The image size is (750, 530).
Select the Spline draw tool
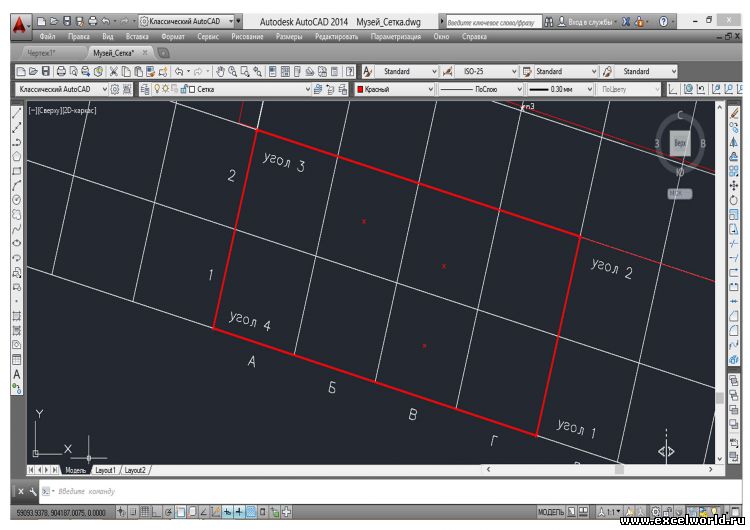17,229
